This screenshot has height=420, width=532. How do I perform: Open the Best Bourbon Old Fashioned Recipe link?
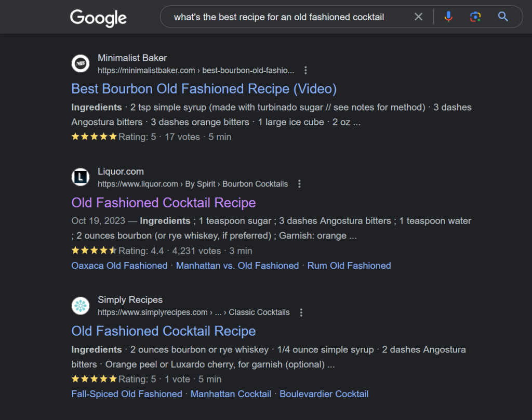203,89
